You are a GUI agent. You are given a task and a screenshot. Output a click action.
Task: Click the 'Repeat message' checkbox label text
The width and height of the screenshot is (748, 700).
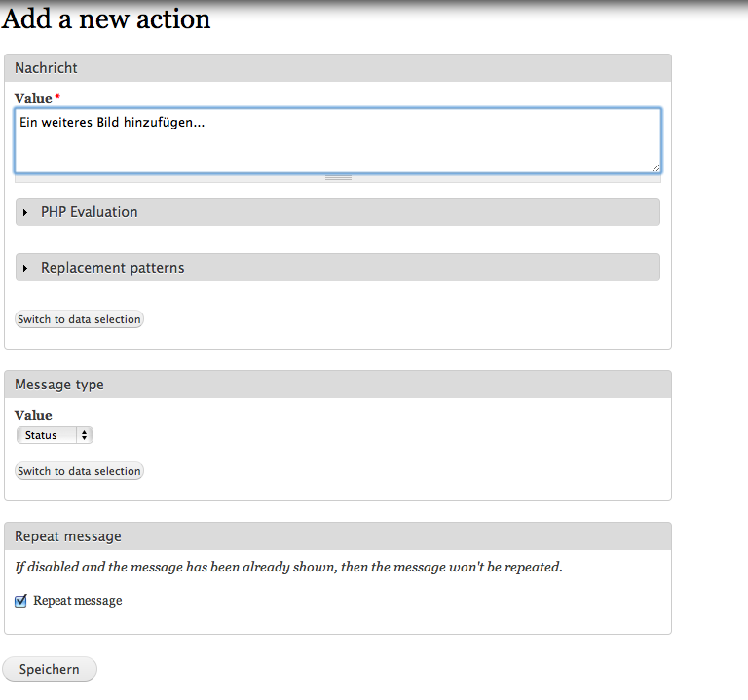tap(78, 601)
